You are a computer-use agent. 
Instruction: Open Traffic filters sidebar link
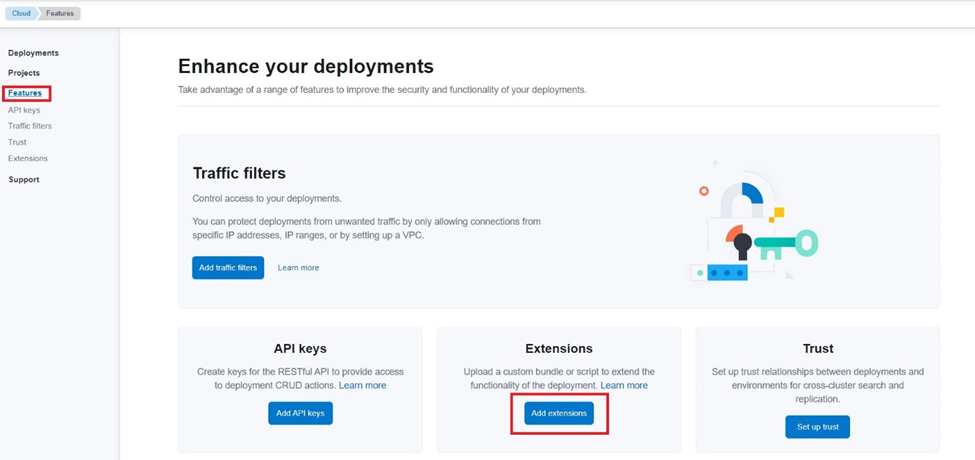(x=30, y=126)
